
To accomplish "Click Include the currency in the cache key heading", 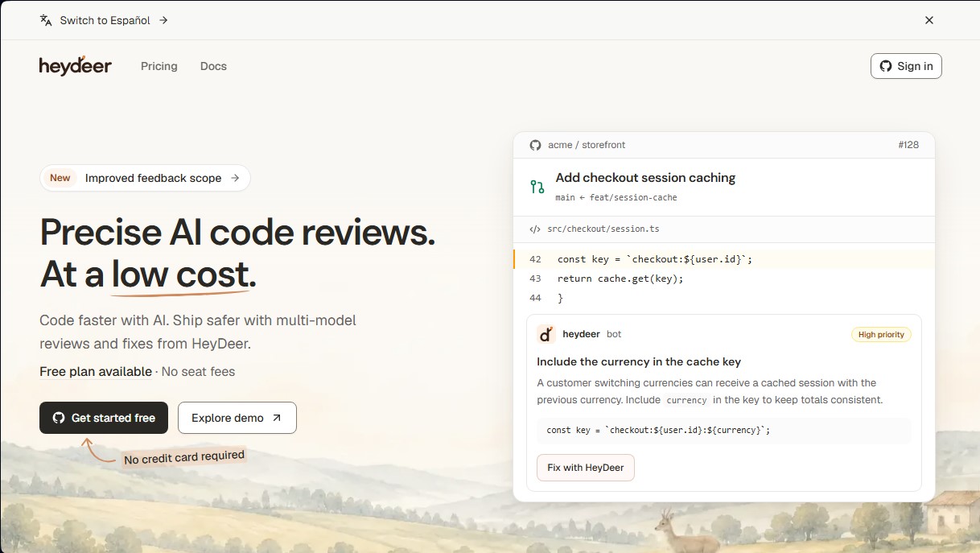I will pos(639,362).
